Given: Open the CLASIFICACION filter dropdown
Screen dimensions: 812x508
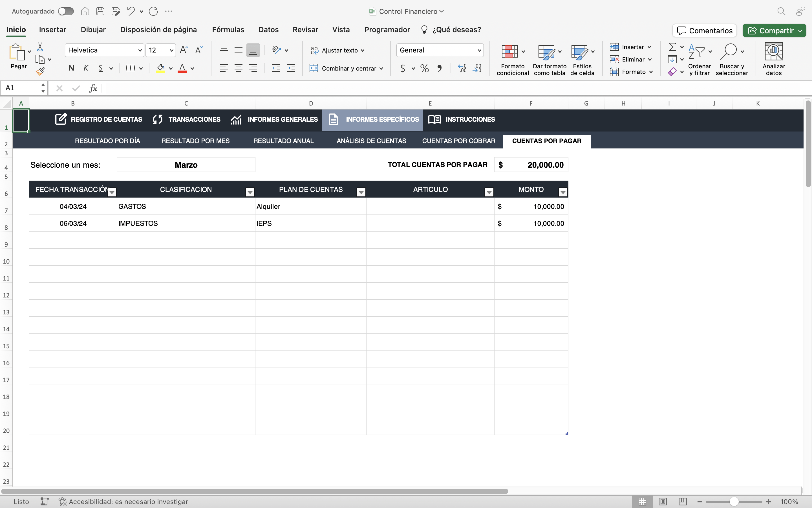Looking at the screenshot, I should click(250, 192).
